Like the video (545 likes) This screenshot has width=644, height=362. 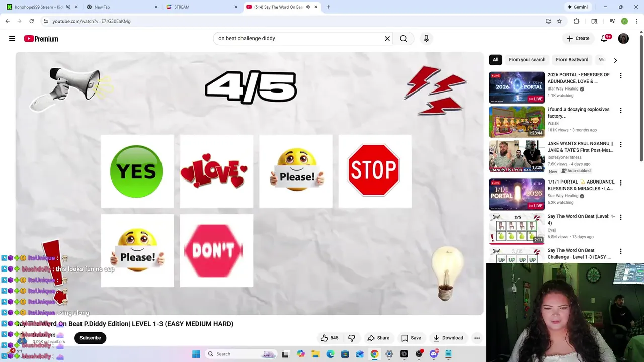(x=330, y=338)
